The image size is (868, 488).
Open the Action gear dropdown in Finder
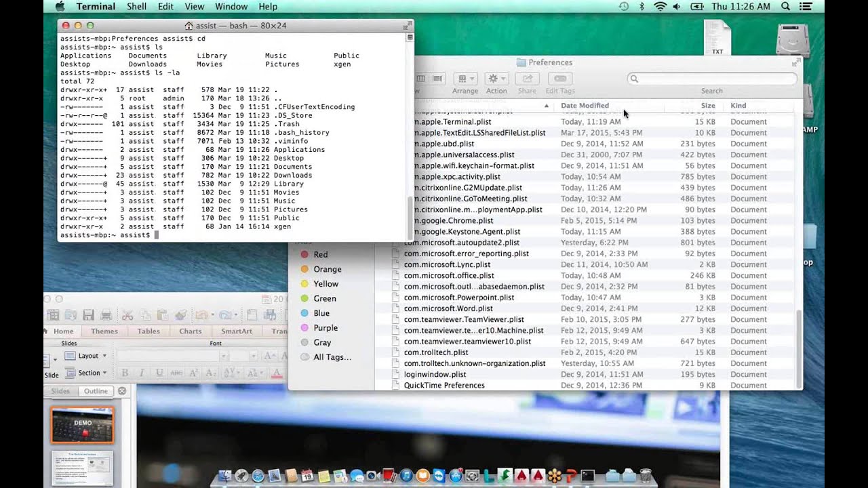tap(496, 79)
